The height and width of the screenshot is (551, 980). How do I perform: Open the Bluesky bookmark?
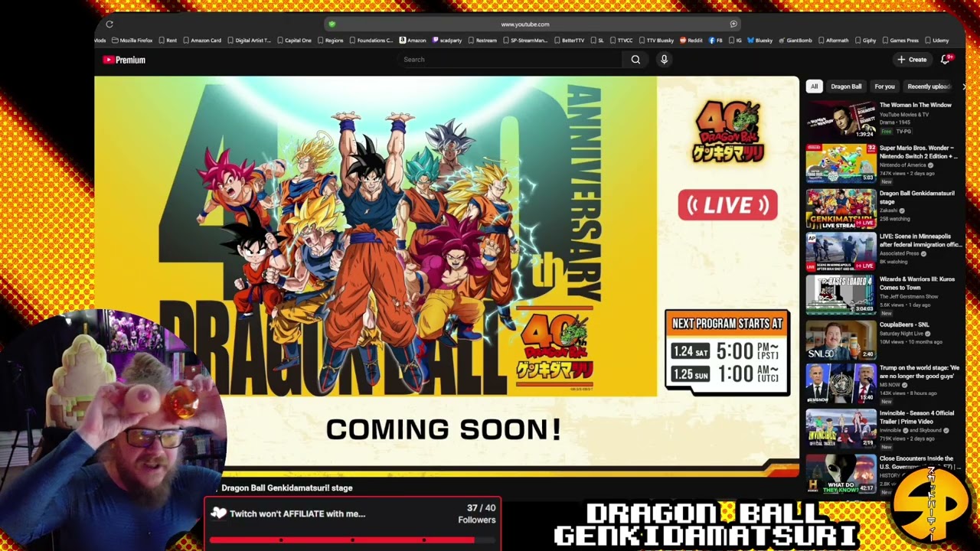pyautogui.click(x=760, y=41)
